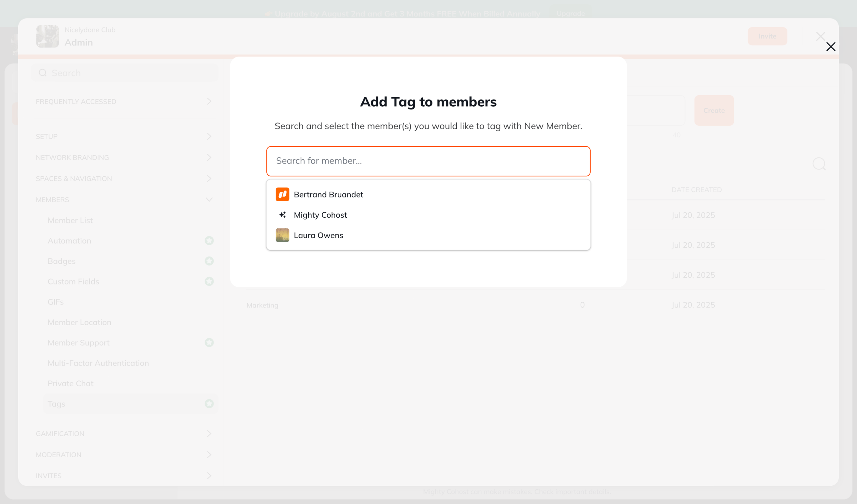Click the star badge next to Badges
Image resolution: width=857 pixels, height=504 pixels.
click(209, 261)
